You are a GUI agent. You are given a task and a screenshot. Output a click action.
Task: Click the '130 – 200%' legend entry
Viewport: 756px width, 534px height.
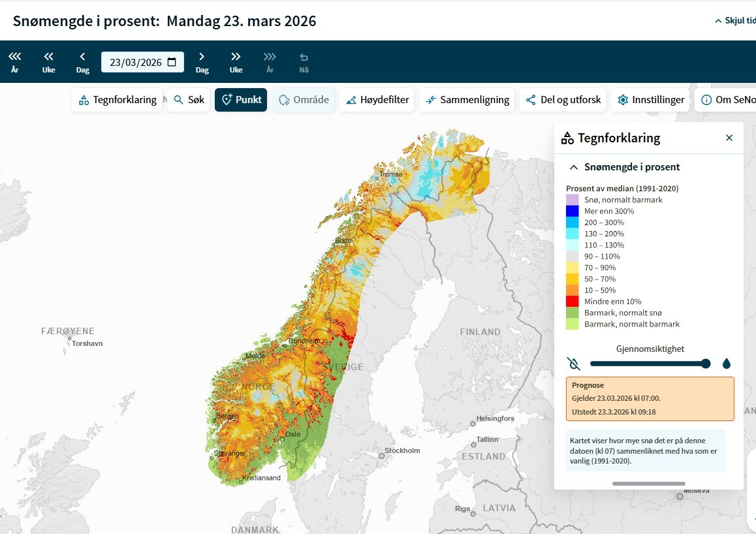pos(604,234)
